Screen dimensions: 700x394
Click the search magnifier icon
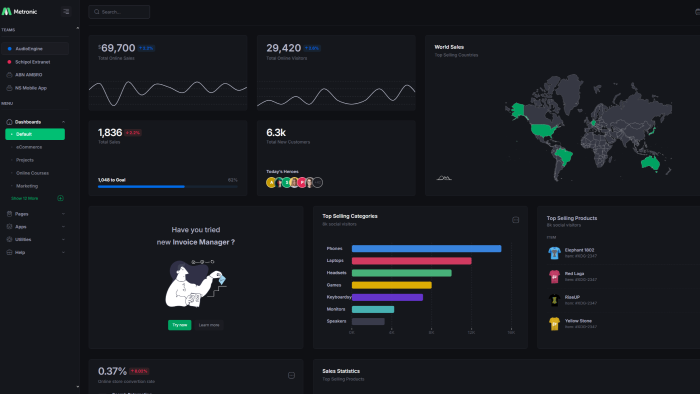[96, 12]
